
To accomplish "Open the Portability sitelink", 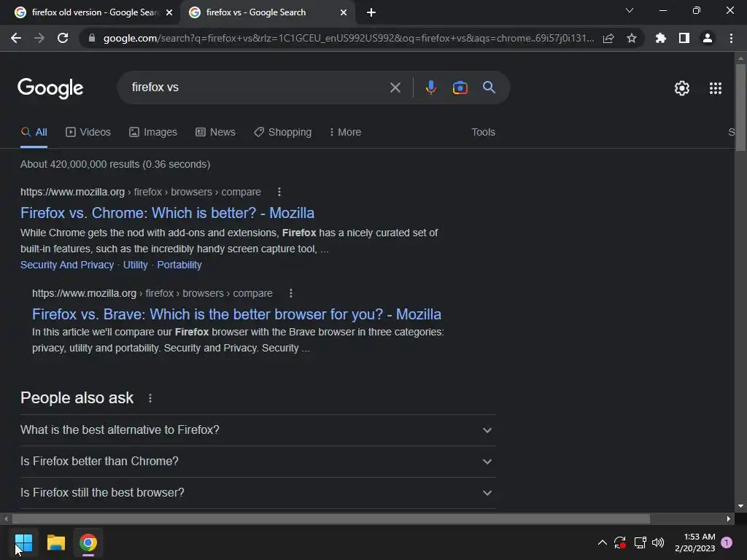I will (179, 265).
